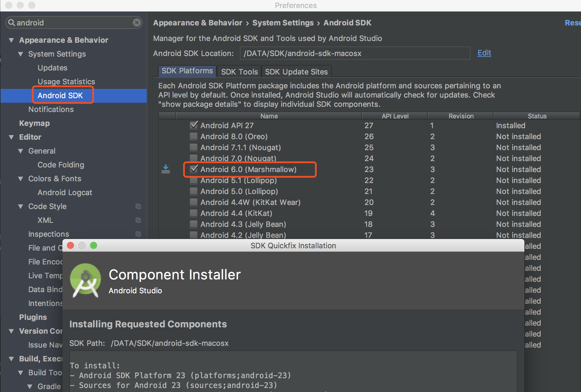Open Plugins settings page

click(33, 317)
